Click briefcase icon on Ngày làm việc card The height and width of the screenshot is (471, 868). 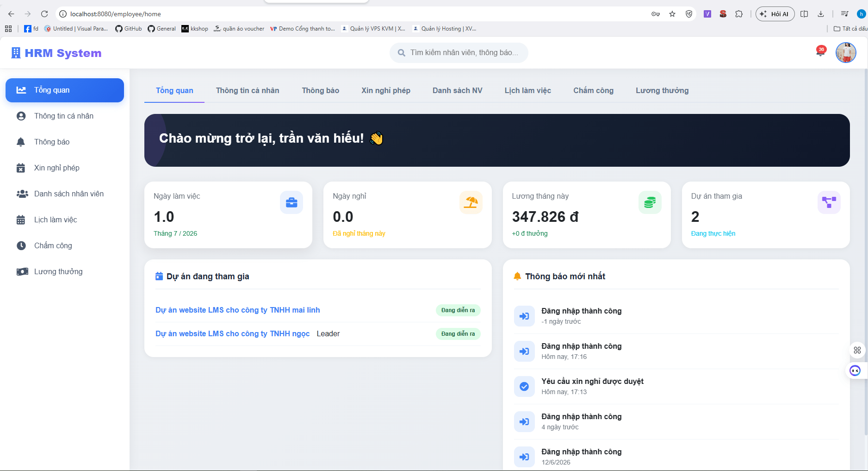coord(291,202)
